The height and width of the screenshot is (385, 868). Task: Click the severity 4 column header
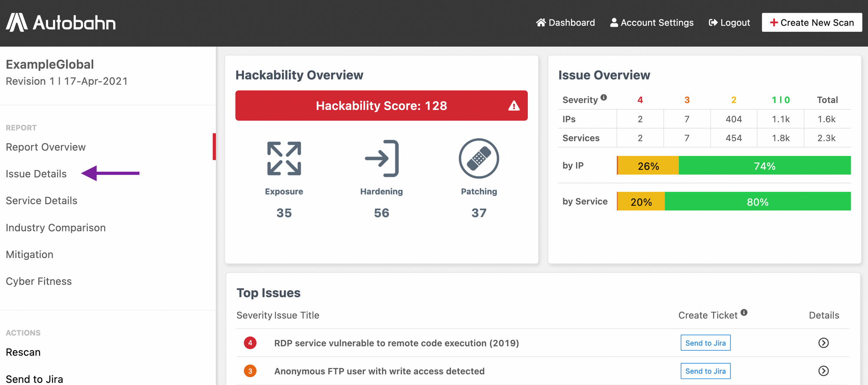pos(640,100)
